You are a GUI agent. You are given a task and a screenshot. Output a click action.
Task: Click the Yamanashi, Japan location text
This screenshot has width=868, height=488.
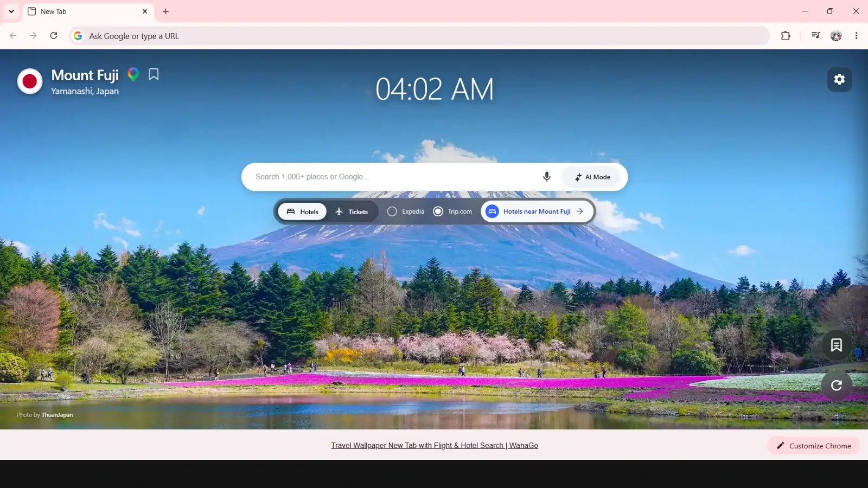click(85, 91)
